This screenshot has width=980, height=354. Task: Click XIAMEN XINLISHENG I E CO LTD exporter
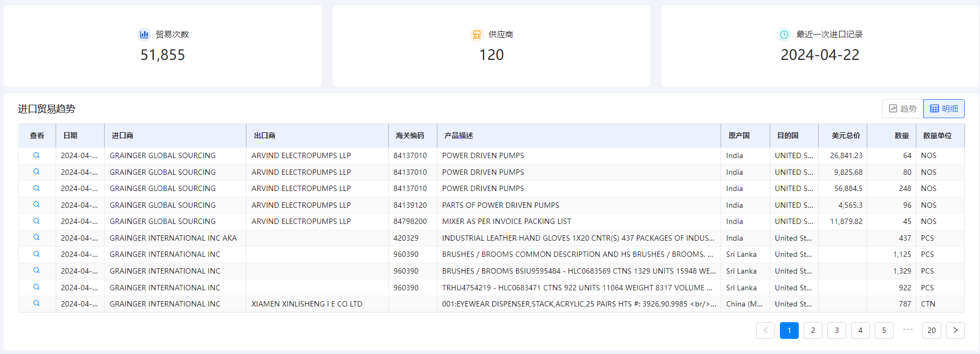[x=306, y=304]
